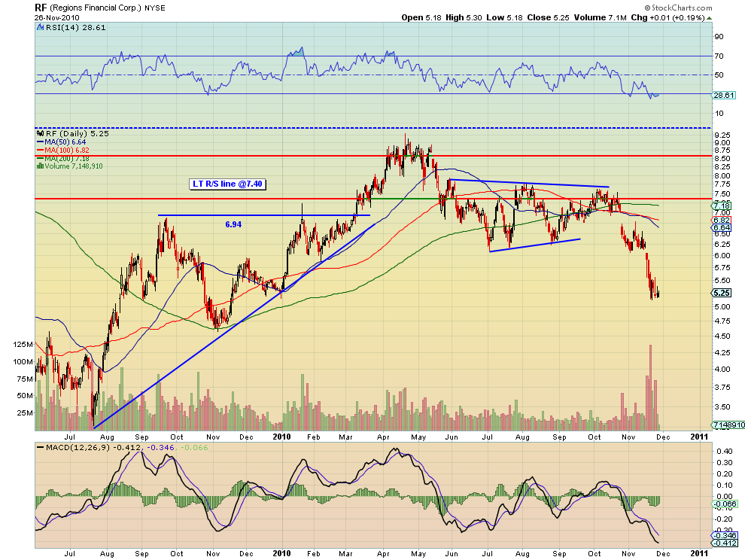Click the 2011 label on MACD panel time axis
The width and height of the screenshot is (745, 560).
[x=699, y=553]
